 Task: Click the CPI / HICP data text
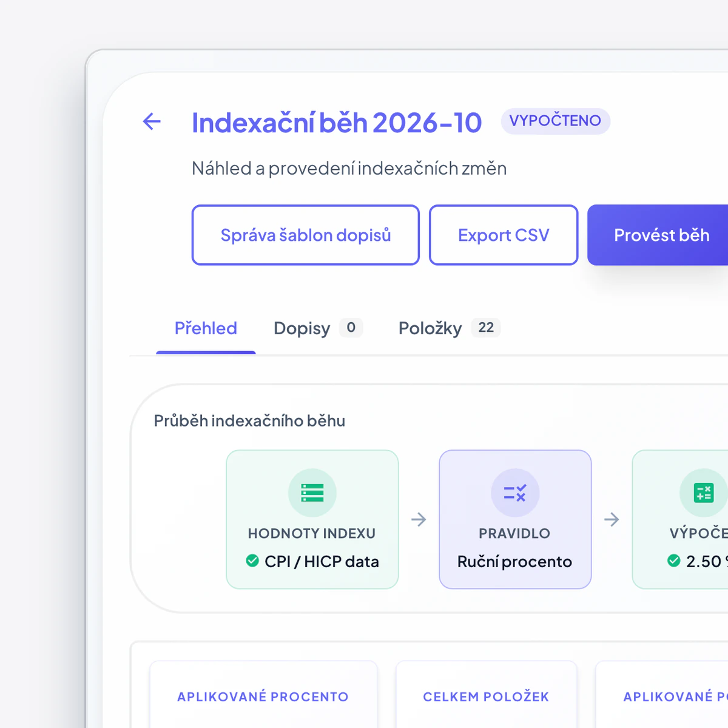(x=322, y=561)
